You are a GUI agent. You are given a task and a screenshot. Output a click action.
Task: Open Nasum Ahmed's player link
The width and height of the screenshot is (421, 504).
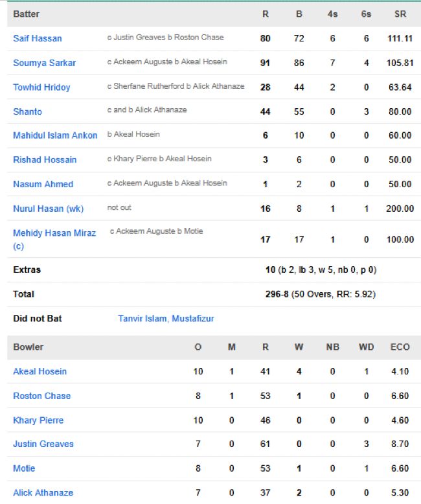[x=43, y=184]
